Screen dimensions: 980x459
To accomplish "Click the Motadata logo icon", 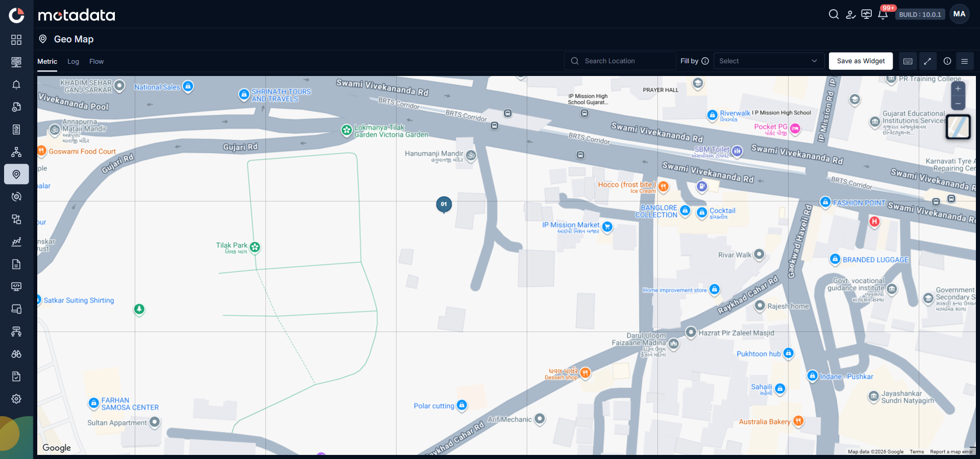I will (16, 15).
